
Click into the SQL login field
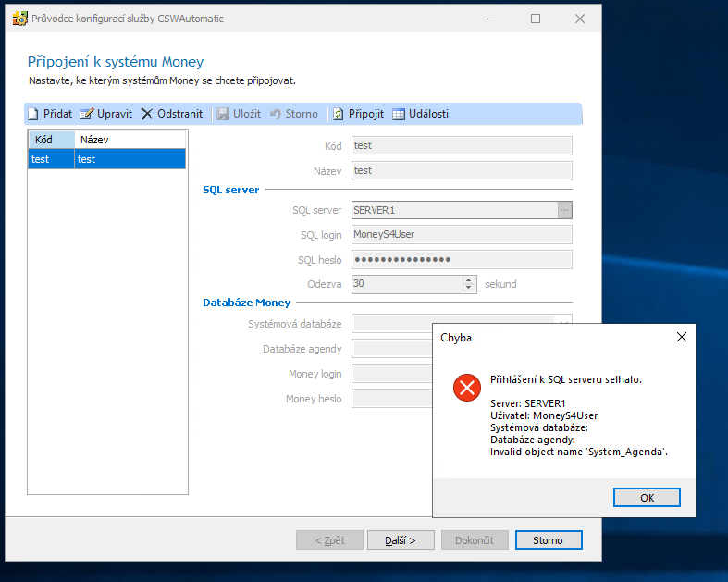[462, 235]
